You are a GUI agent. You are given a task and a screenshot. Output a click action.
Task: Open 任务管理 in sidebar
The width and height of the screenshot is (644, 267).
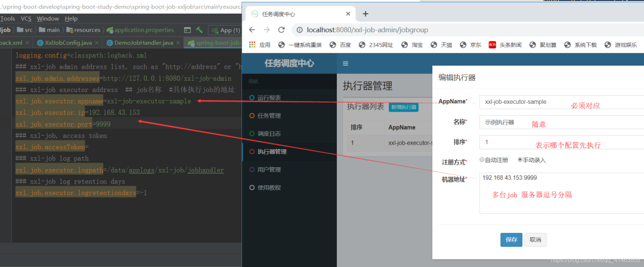click(289, 116)
